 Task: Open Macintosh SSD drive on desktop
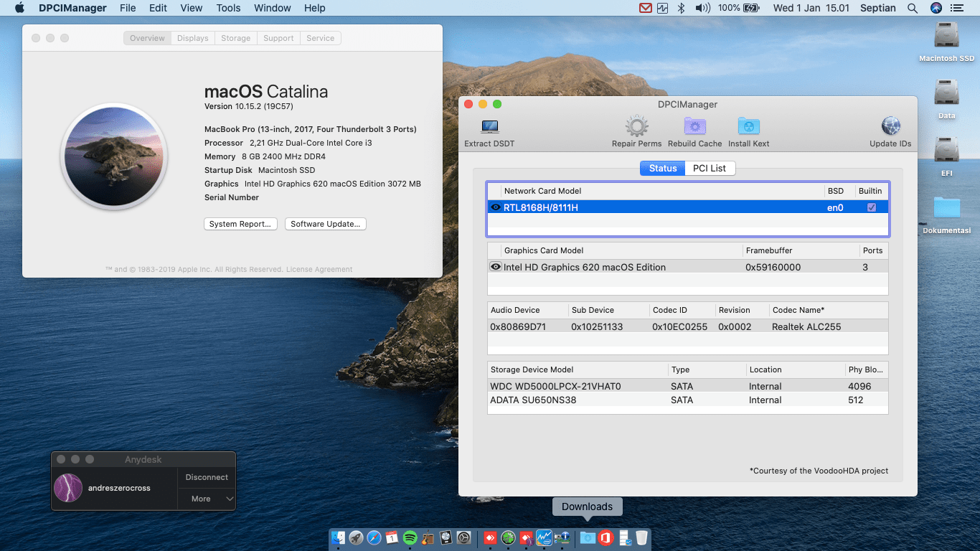[x=947, y=36]
